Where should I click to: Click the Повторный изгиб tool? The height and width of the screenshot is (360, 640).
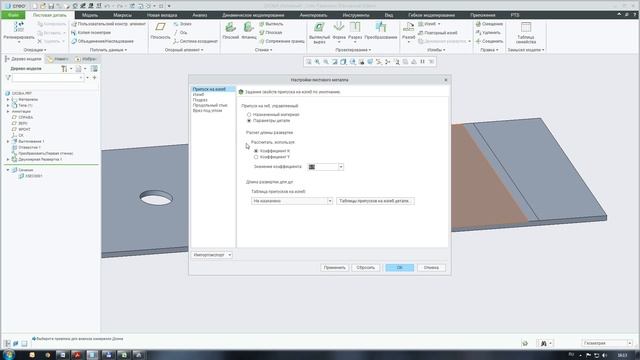pyautogui.click(x=438, y=33)
